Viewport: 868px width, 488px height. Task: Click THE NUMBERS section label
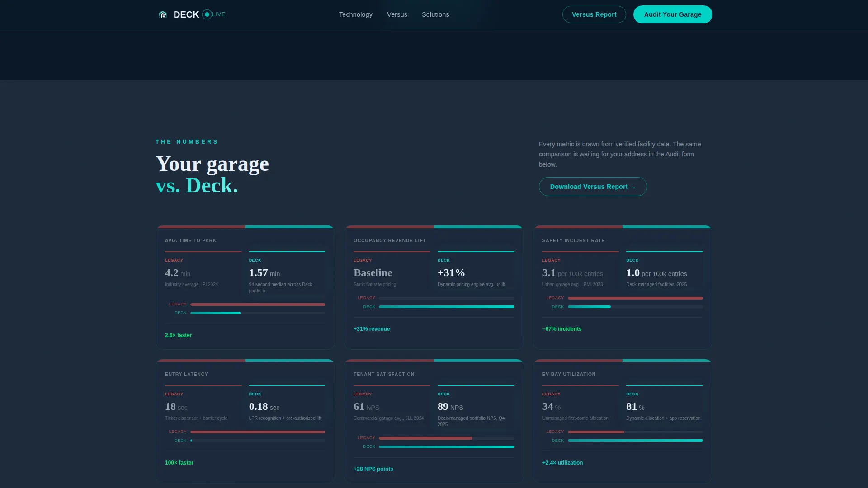187,142
